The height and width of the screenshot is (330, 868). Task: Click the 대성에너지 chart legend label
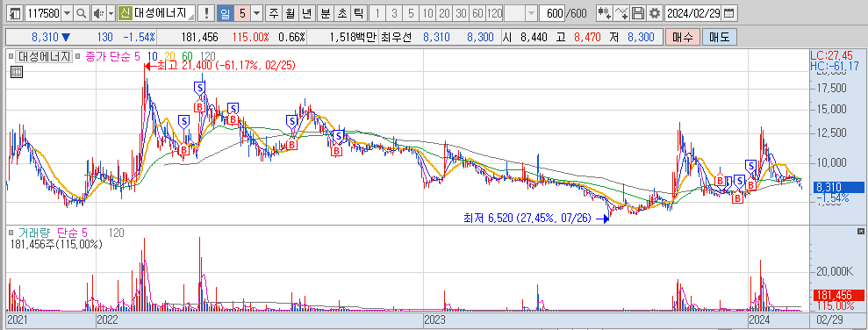(44, 56)
